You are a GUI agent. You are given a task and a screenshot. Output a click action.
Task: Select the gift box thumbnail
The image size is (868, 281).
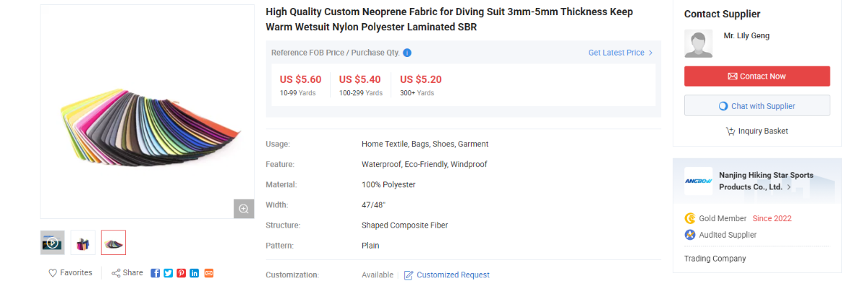pos(83,243)
